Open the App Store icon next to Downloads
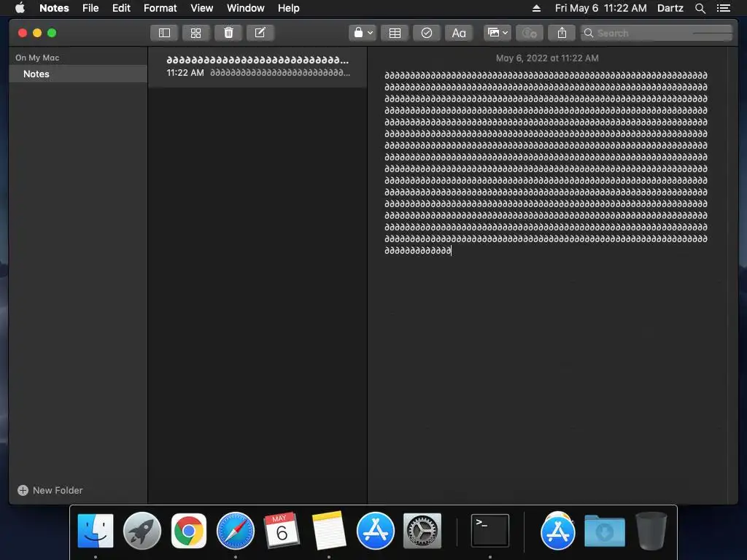The image size is (747, 560). [x=558, y=531]
